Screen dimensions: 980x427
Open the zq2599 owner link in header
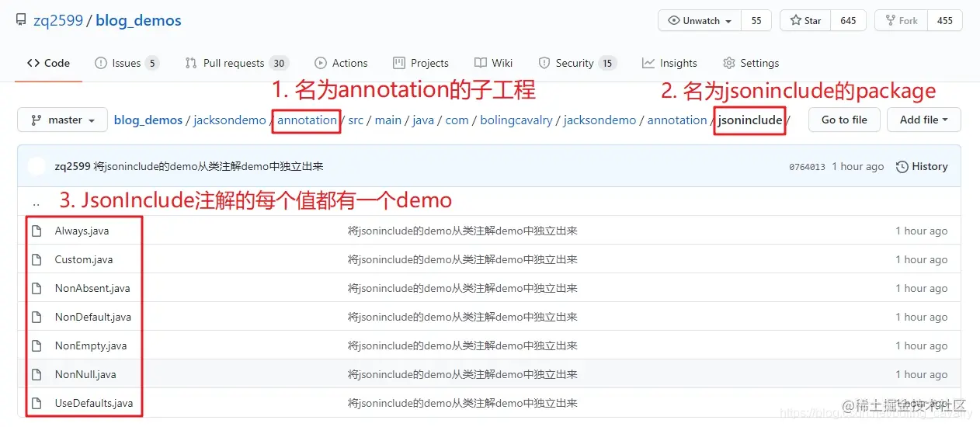tap(58, 21)
